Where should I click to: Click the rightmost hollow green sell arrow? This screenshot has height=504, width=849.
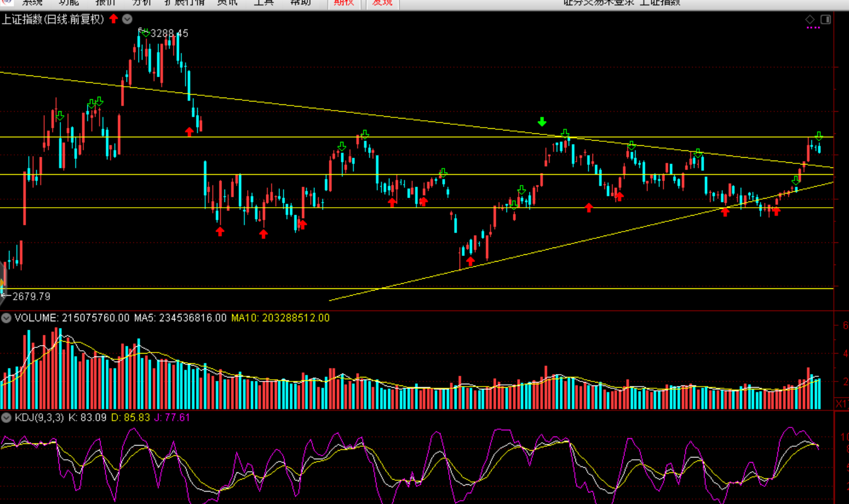pos(818,136)
